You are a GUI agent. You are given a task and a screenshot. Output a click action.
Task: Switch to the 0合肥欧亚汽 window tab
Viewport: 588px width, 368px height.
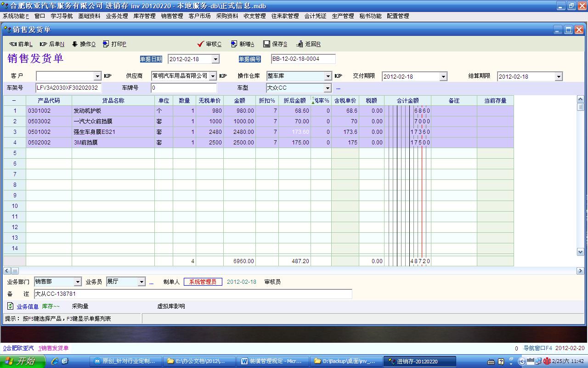coord(18,348)
